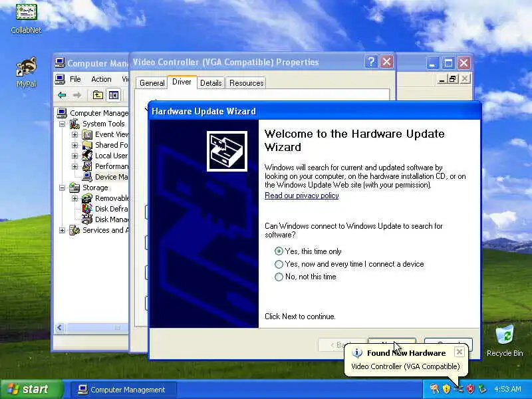Expand the Shared Folders tree node

coord(74,145)
